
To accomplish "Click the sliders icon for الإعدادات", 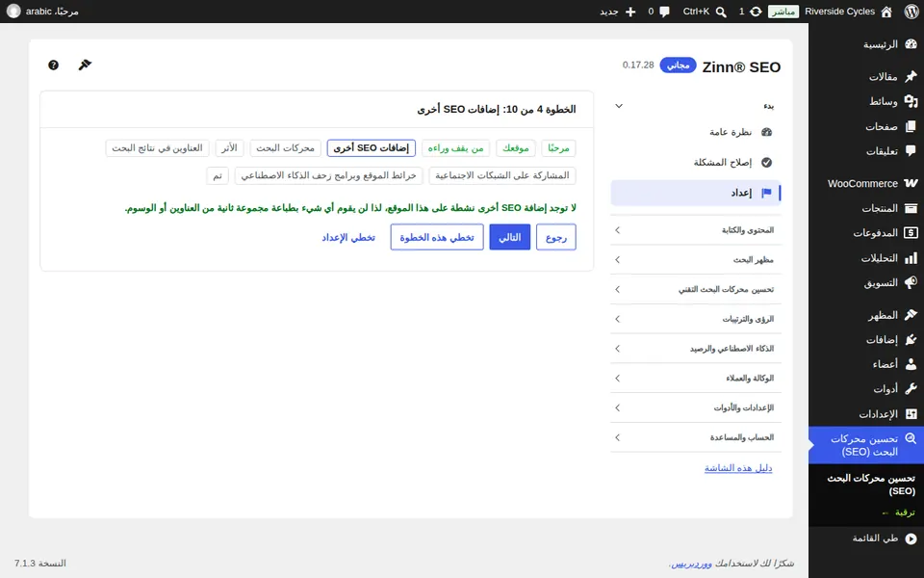I will (x=911, y=414).
